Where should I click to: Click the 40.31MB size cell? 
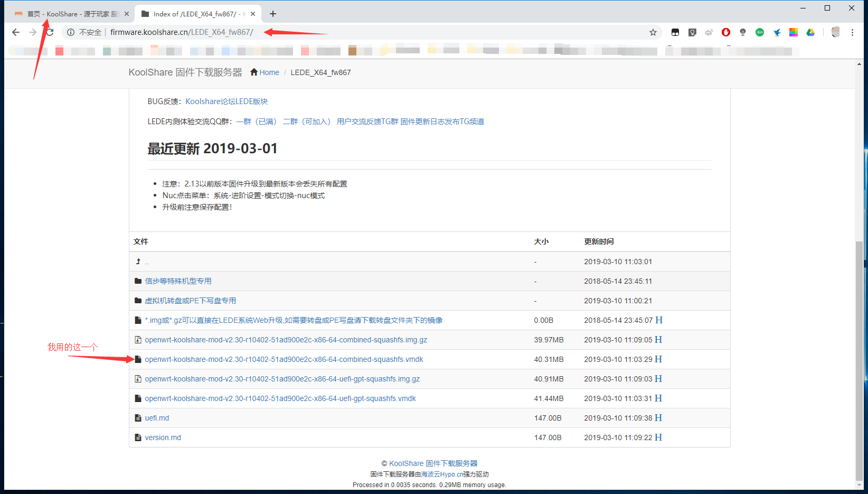click(x=549, y=359)
